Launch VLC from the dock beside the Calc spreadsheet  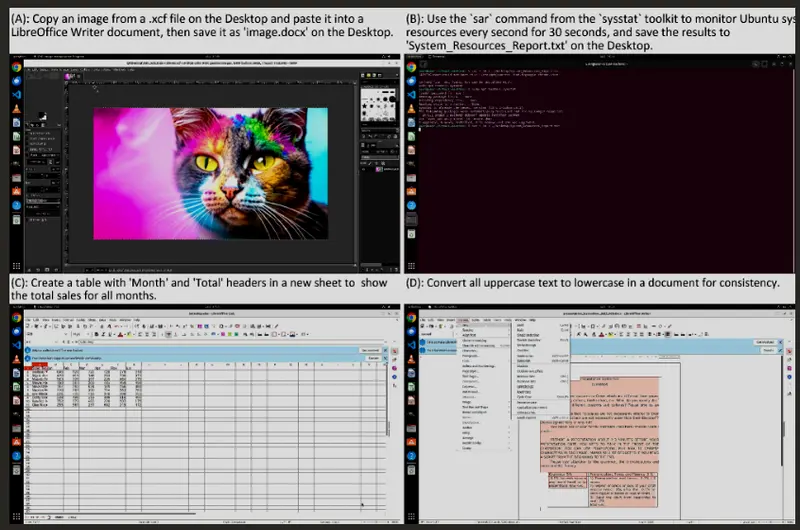[x=17, y=359]
